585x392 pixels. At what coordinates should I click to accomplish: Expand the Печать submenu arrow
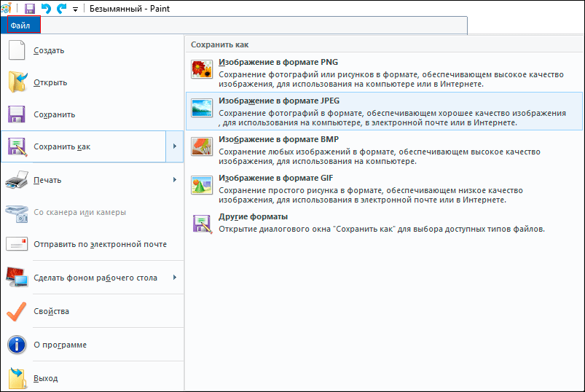174,179
